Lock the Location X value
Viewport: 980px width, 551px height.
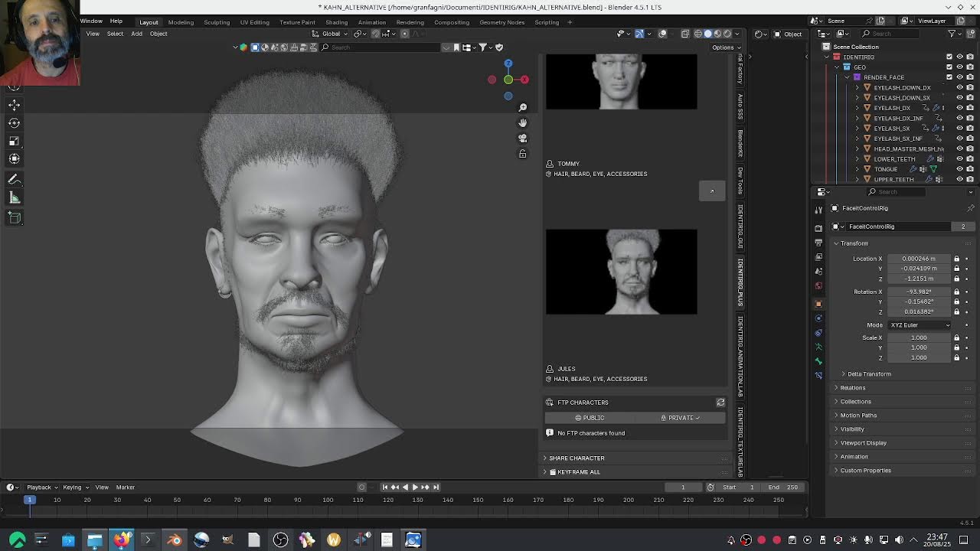956,259
